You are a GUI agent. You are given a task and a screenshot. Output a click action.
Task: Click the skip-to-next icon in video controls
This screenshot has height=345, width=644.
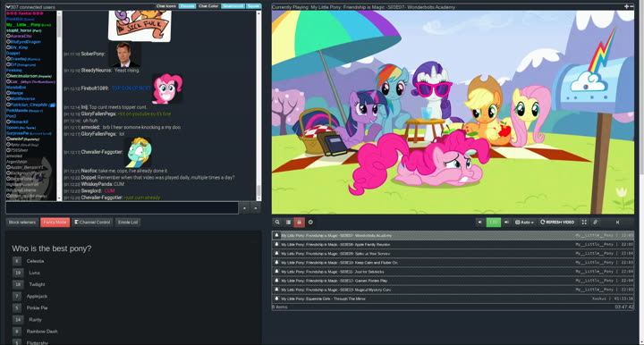tap(617, 223)
